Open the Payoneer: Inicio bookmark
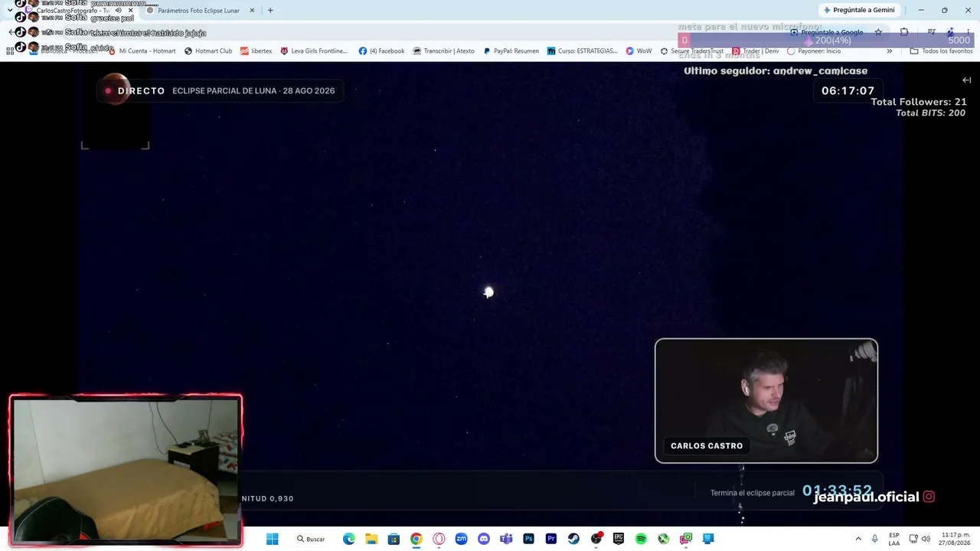This screenshot has height=551, width=980. point(814,51)
